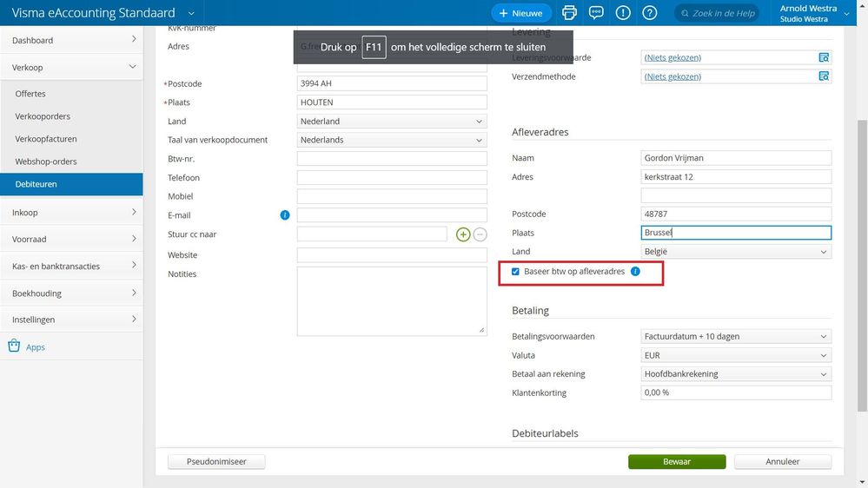Screen dimensions: 868x488
Task: Click the Plaats field with HOUTEN
Action: 392,102
